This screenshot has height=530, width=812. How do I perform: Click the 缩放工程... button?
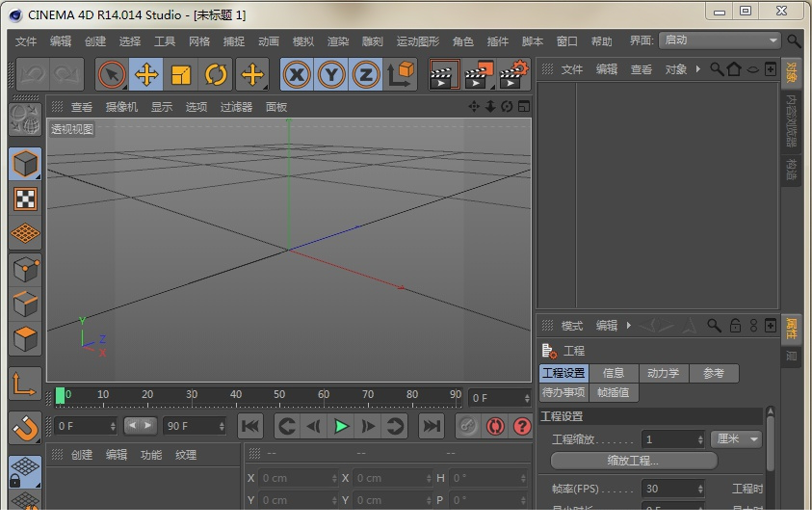(x=634, y=461)
